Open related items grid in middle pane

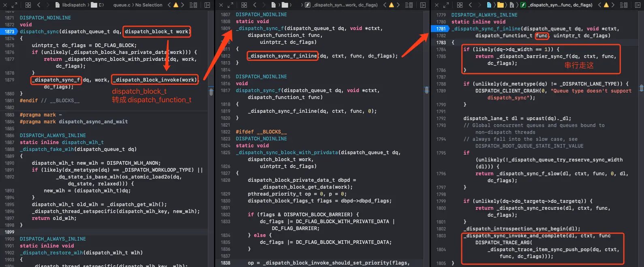(244, 5)
